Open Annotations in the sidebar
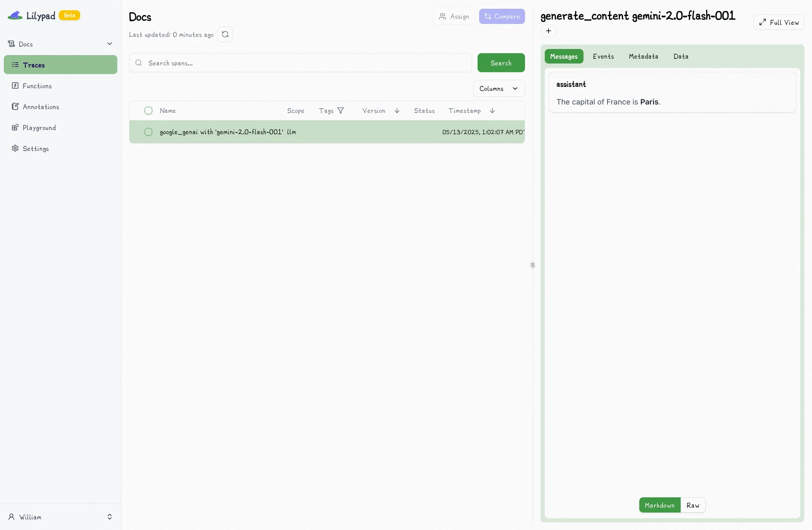812x530 pixels. 41,107
